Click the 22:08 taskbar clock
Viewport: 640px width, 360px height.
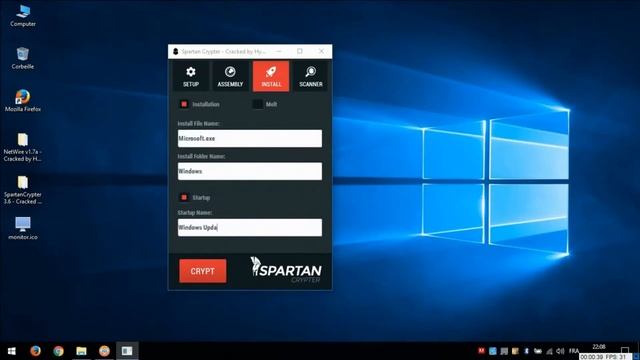tap(599, 347)
